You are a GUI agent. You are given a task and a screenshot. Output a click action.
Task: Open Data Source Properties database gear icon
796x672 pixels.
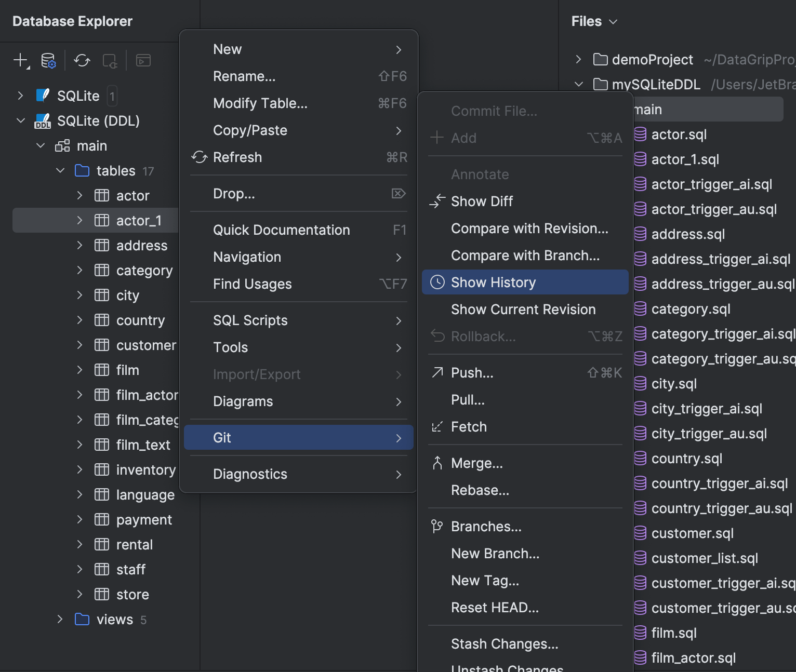(47, 60)
